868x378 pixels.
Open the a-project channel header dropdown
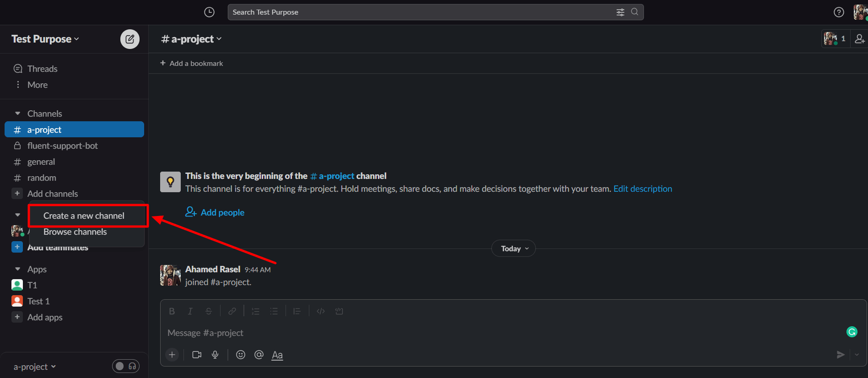pyautogui.click(x=192, y=39)
